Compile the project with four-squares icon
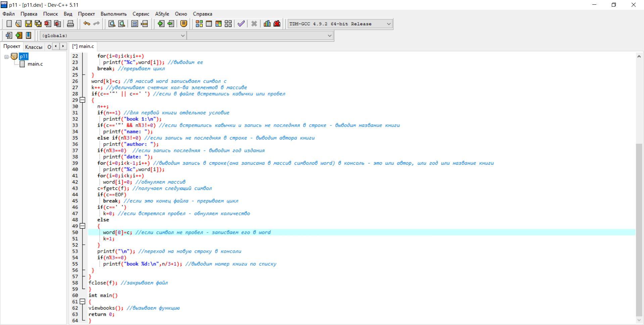 (x=199, y=24)
